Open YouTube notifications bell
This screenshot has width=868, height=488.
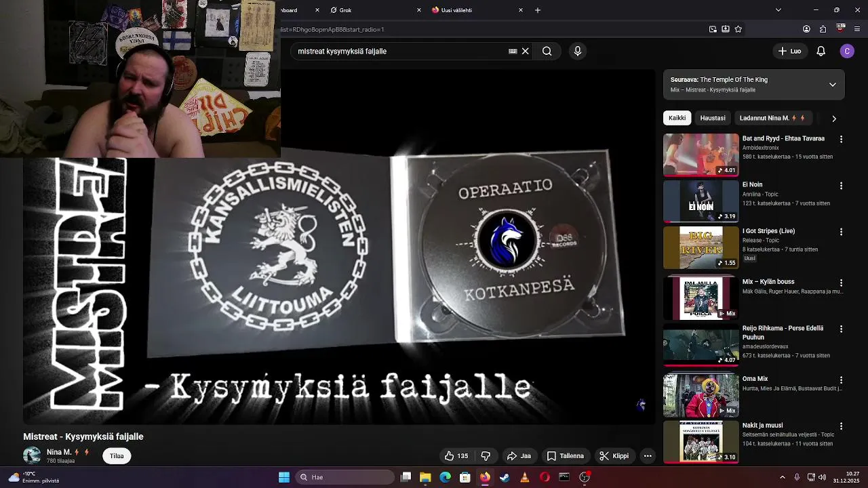click(821, 51)
